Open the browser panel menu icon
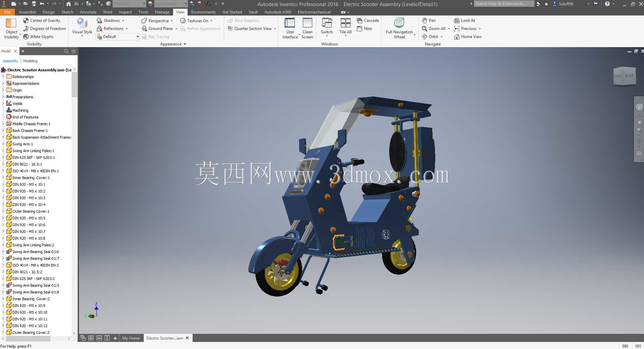This screenshot has width=644, height=349. point(74,51)
